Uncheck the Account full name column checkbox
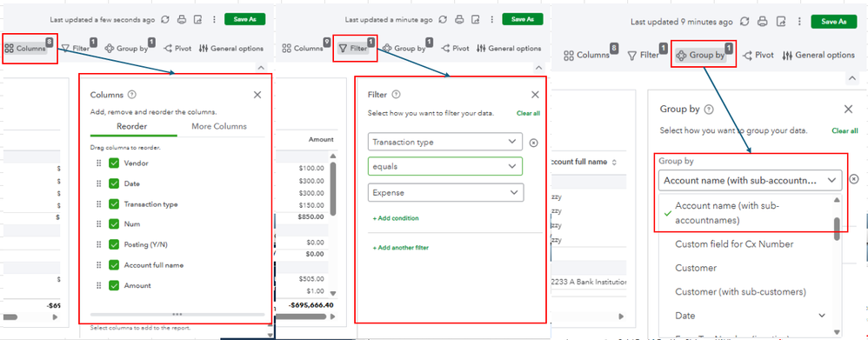The image size is (868, 340). coord(114,265)
